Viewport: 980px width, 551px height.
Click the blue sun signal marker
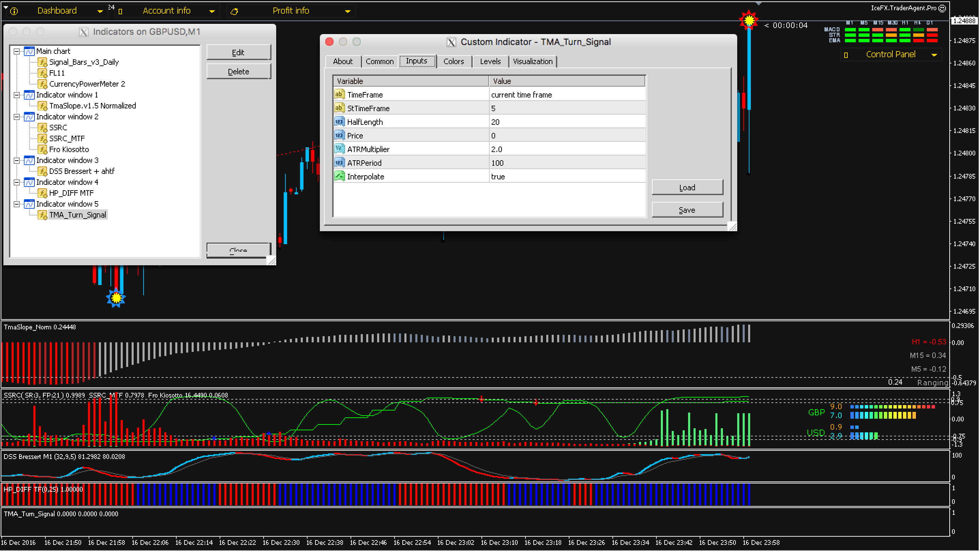(116, 298)
